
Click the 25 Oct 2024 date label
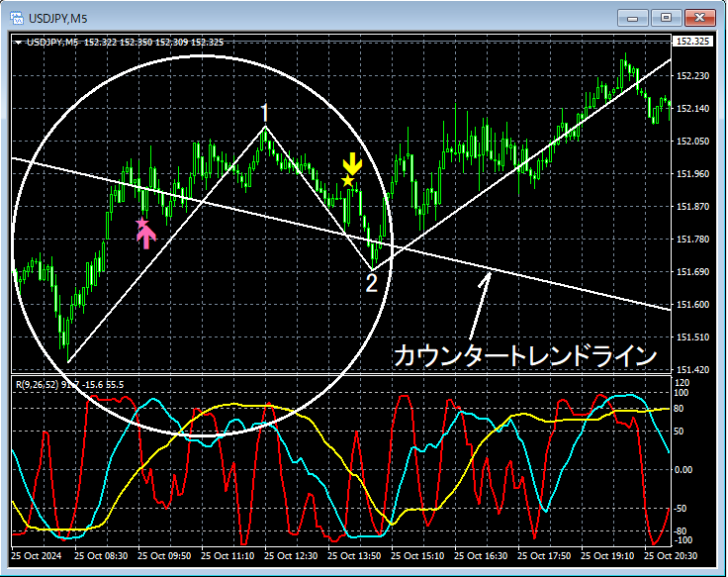pyautogui.click(x=36, y=556)
